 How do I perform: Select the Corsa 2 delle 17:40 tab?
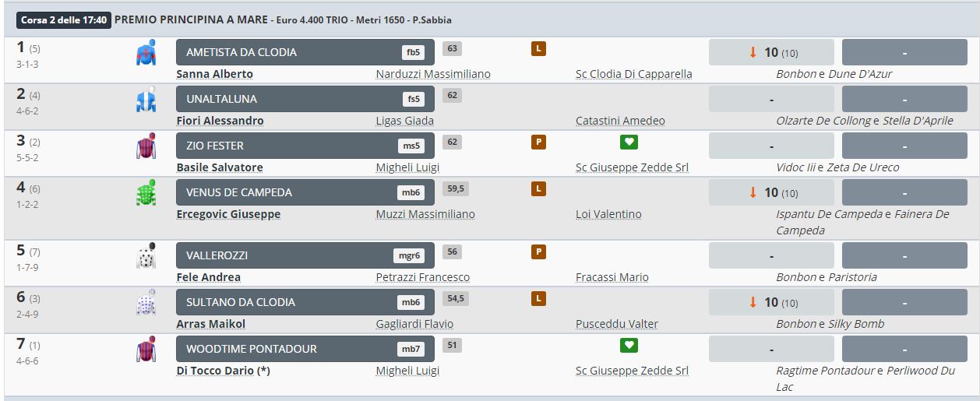click(62, 19)
